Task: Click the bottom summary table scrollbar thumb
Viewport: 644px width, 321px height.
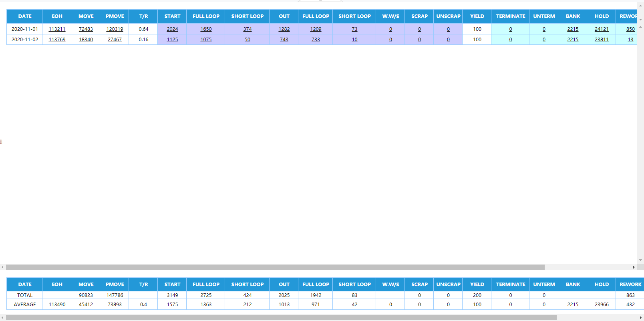Action: pos(281,317)
